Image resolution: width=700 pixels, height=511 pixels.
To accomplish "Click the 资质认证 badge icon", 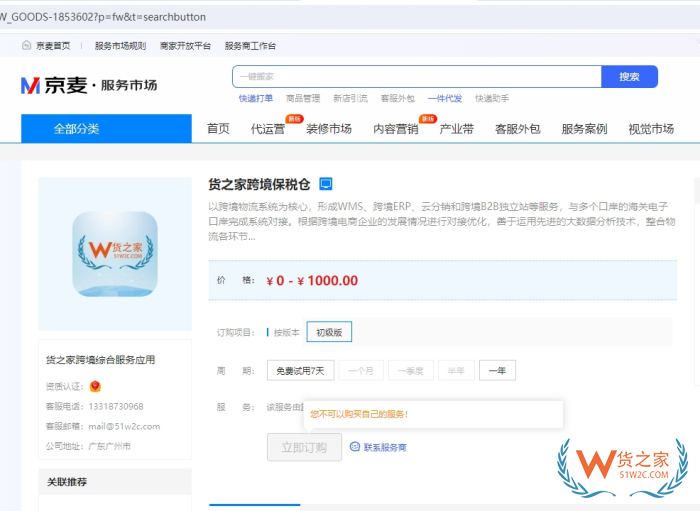I will (x=95, y=386).
